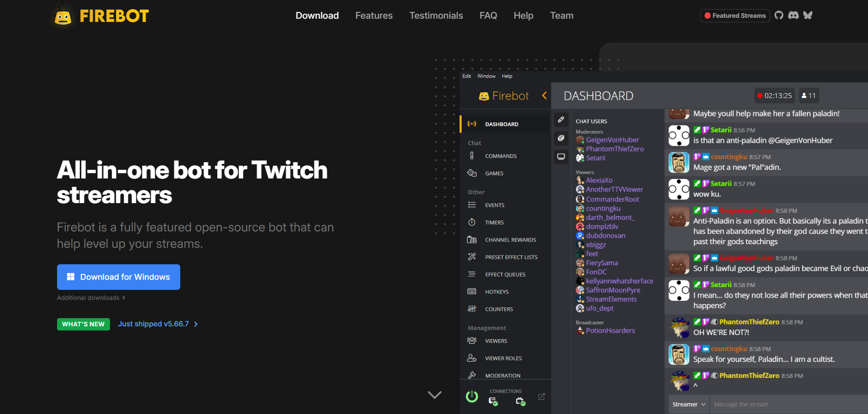868x414 pixels.
Task: Collapse the Firebot sidebar with arrow
Action: click(544, 95)
